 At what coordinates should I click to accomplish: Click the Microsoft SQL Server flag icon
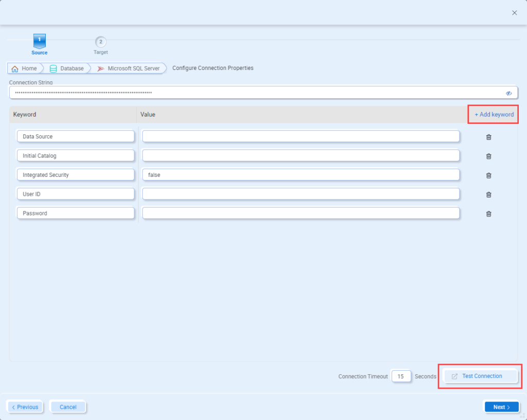coord(101,68)
